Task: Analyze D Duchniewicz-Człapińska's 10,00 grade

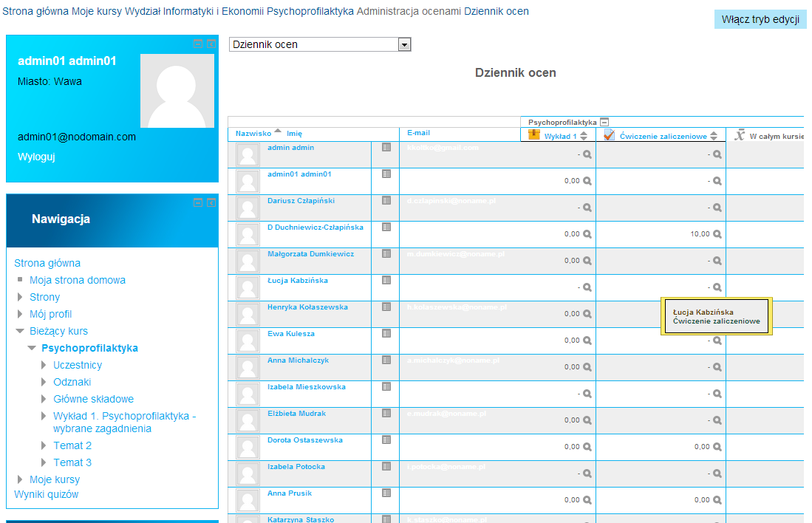Action: pyautogui.click(x=717, y=234)
